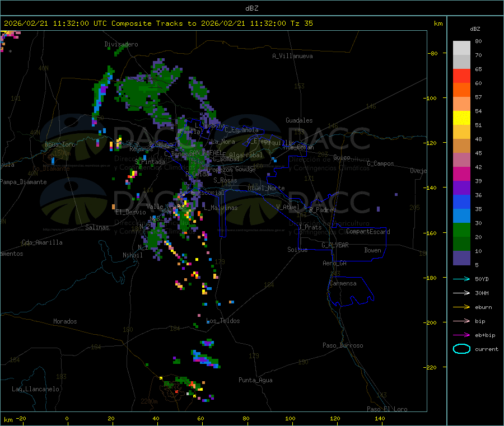The image size is (504, 426).
Task: Click the 'Carmensa' map label
Action: [x=343, y=283]
